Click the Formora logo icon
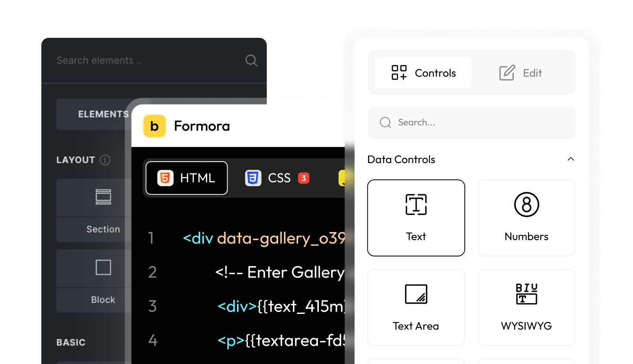Image resolution: width=633 pixels, height=364 pixels. (x=154, y=126)
